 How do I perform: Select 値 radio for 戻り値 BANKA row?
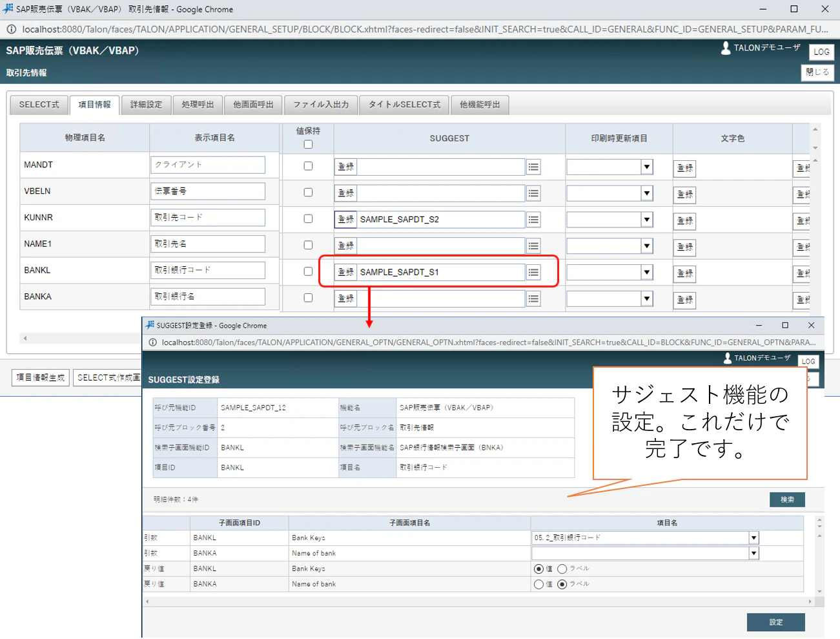[x=538, y=584]
